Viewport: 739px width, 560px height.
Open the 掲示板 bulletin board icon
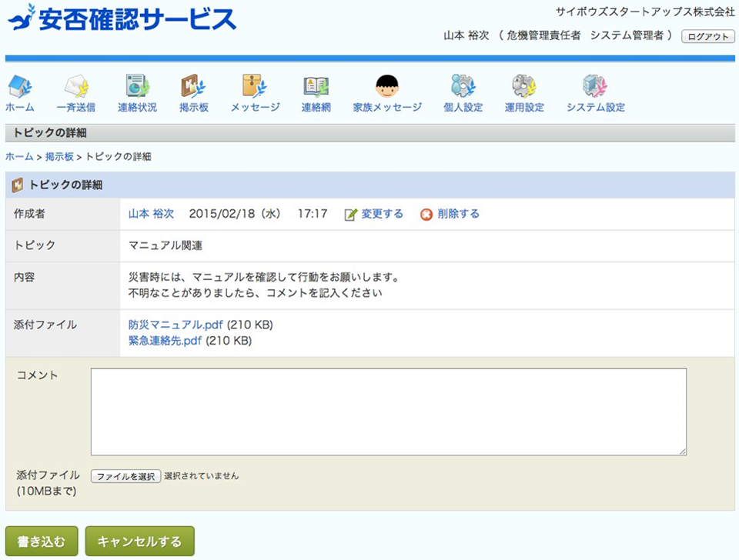pyautogui.click(x=193, y=85)
